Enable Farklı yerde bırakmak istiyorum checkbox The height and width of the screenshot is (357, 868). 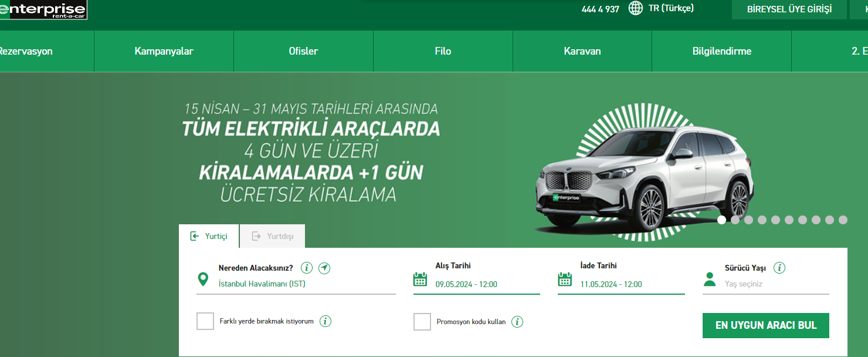[205, 322]
